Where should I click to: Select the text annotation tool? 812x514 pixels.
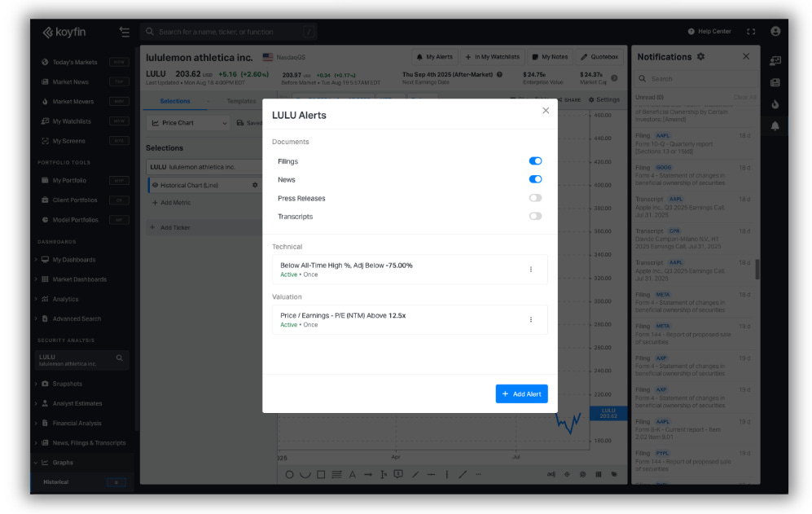pos(352,475)
